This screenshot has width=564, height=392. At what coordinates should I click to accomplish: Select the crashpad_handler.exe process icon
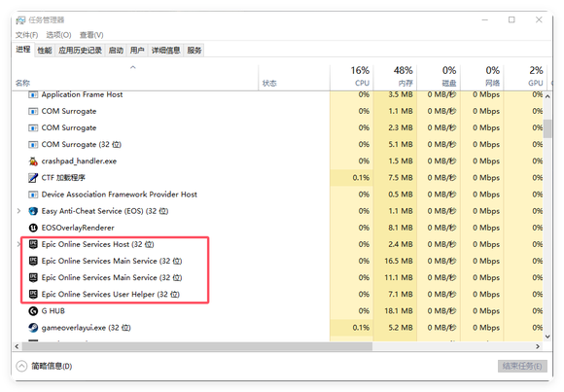(x=33, y=161)
